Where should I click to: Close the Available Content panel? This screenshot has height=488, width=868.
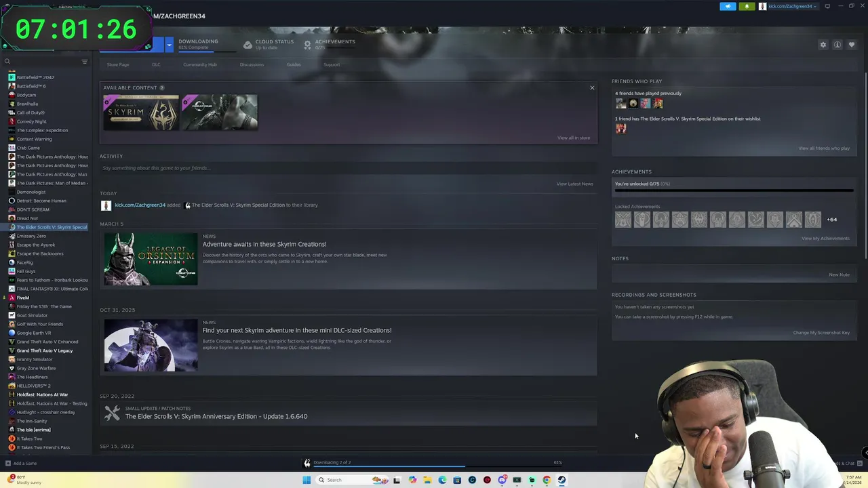click(x=592, y=88)
